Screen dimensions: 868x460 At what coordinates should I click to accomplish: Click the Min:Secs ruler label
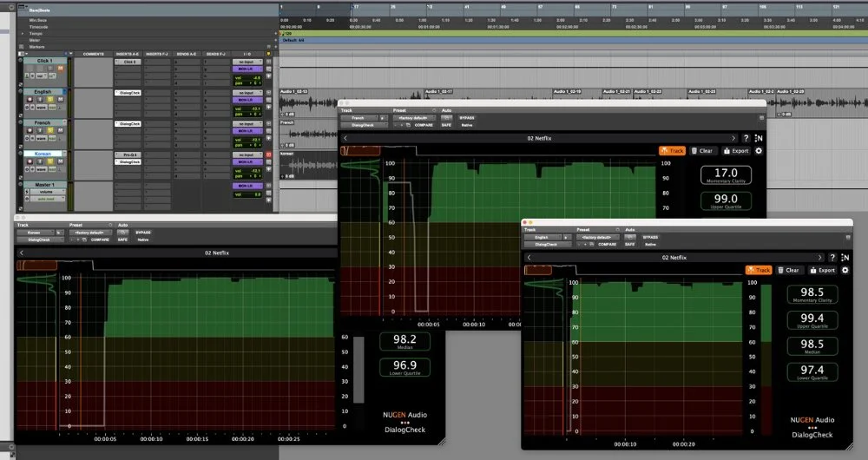click(x=37, y=21)
